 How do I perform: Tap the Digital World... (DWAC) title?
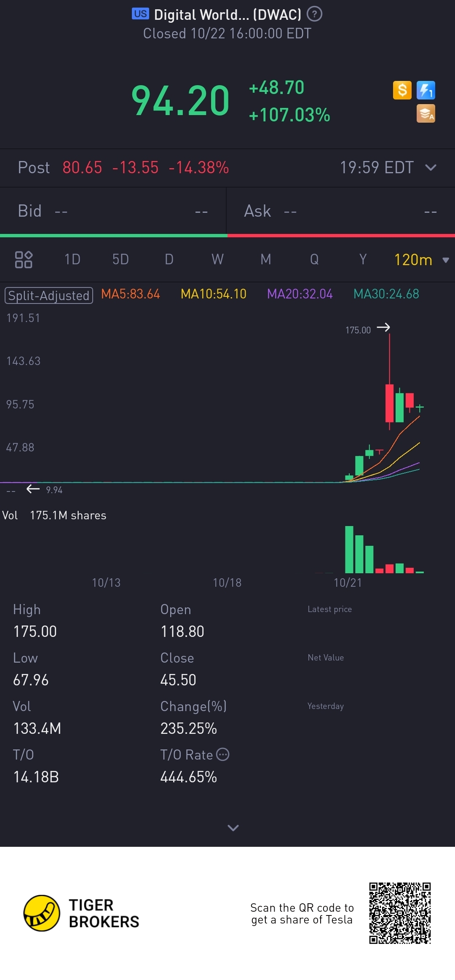point(227,15)
